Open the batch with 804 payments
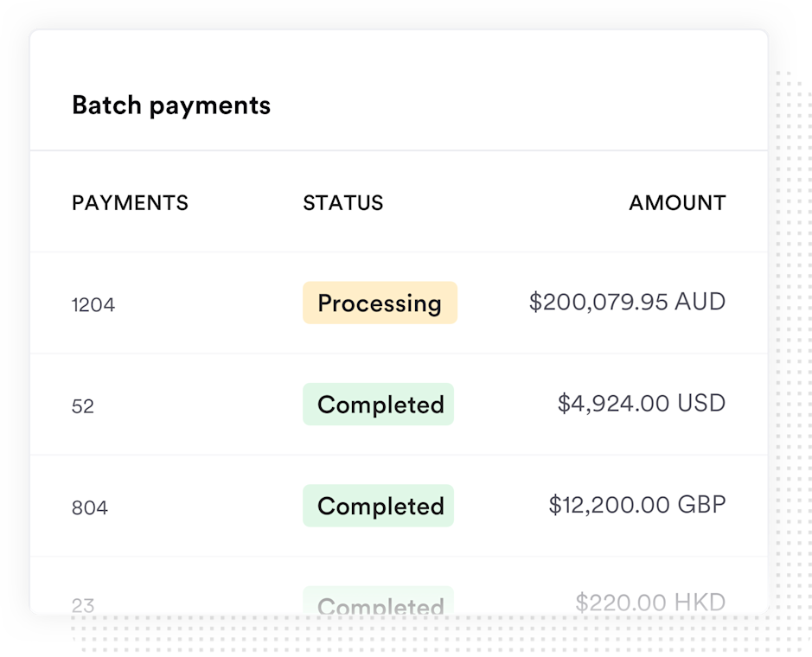Viewport: 812px width, 657px height. (x=90, y=507)
